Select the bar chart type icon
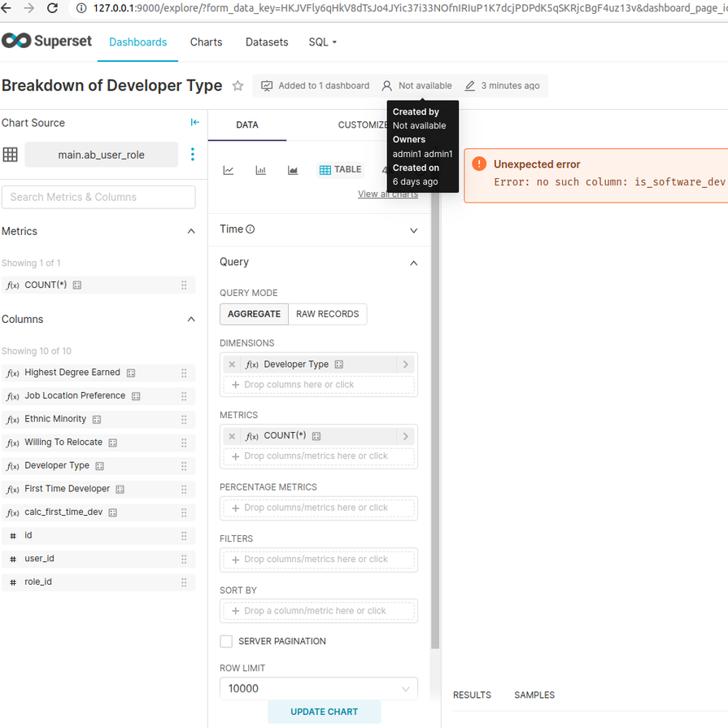Image resolution: width=728 pixels, height=728 pixels. pyautogui.click(x=261, y=170)
